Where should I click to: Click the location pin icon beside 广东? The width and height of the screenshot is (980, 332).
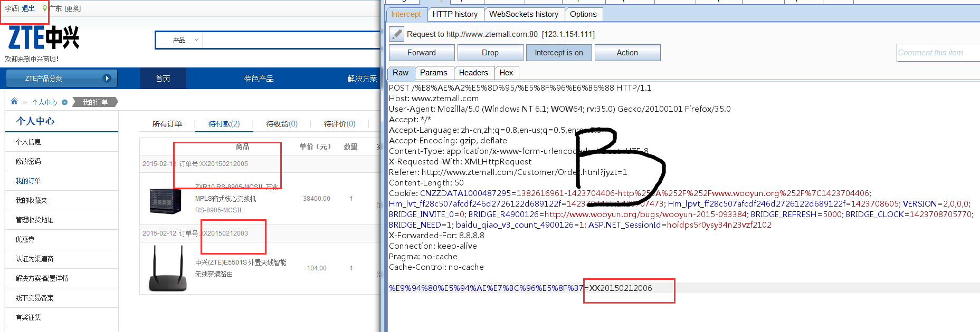44,8
